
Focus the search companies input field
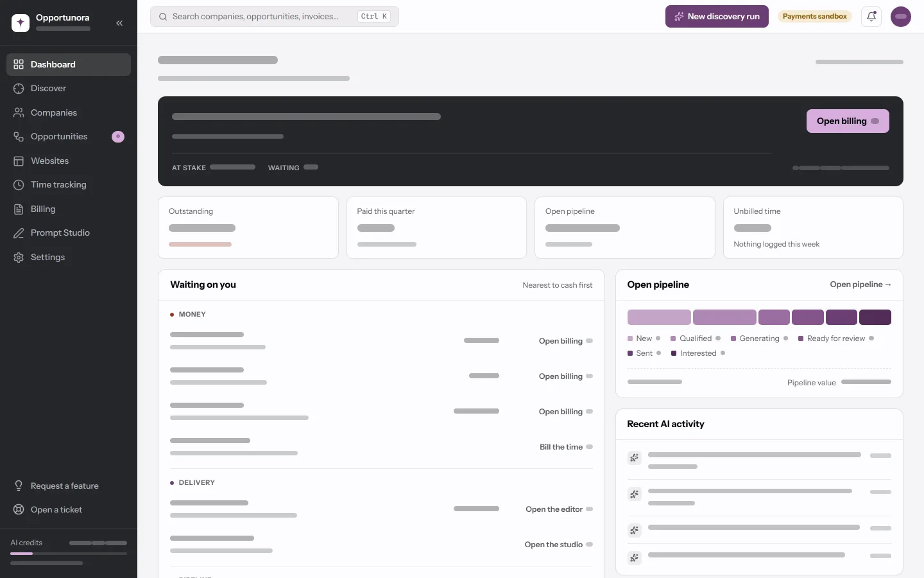(x=275, y=17)
